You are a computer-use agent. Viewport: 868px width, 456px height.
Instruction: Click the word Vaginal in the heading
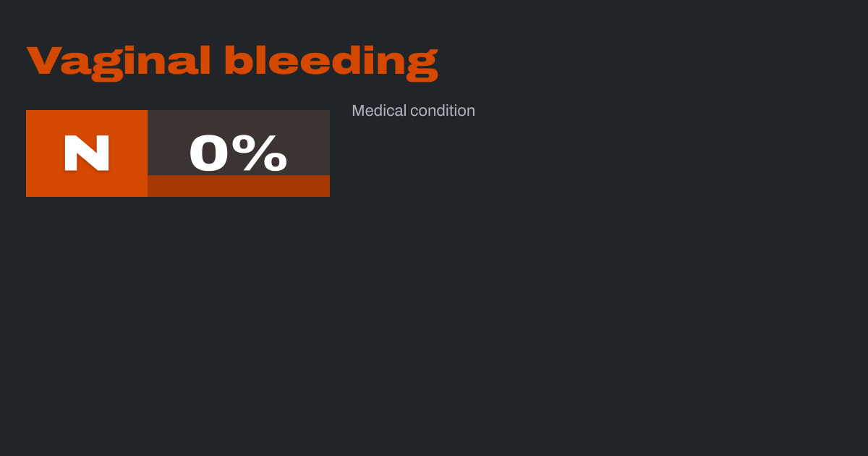click(x=119, y=62)
